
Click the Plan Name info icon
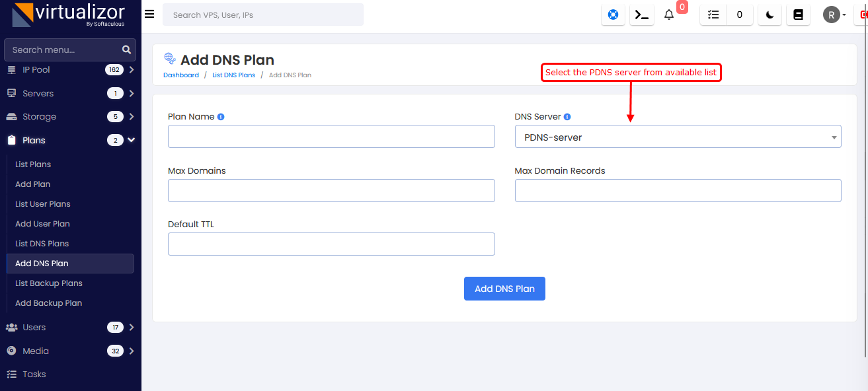point(221,117)
